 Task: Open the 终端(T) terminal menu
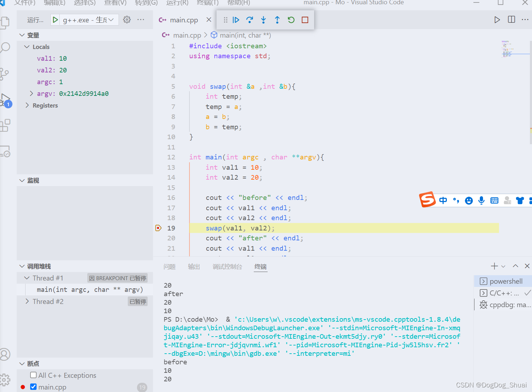208,2
